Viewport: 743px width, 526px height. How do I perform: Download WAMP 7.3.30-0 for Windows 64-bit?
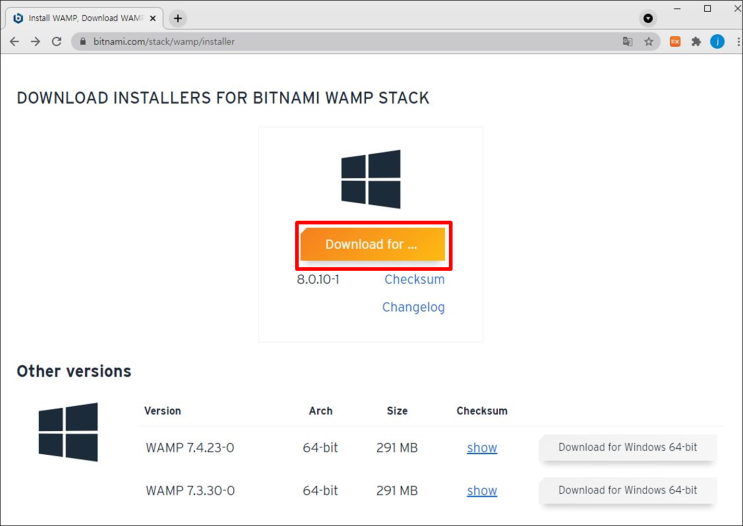pyautogui.click(x=628, y=490)
